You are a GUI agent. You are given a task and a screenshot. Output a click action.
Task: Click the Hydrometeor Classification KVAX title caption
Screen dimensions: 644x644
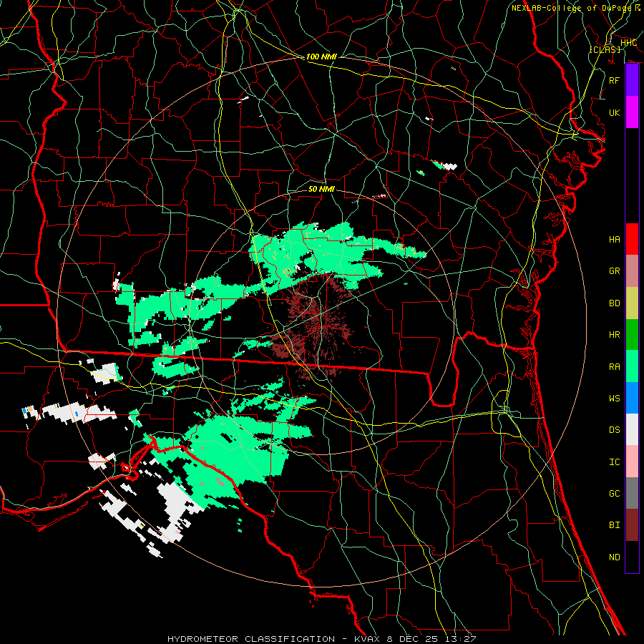321,639
